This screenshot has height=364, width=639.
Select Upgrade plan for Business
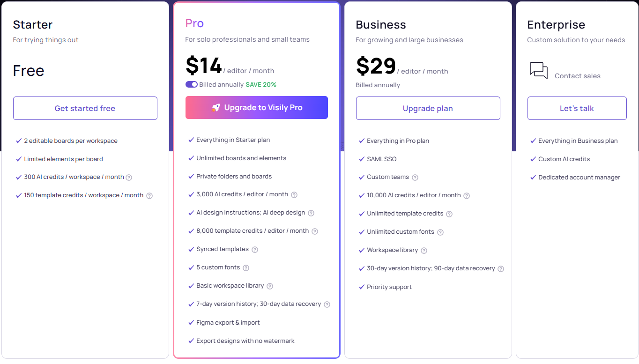428,108
